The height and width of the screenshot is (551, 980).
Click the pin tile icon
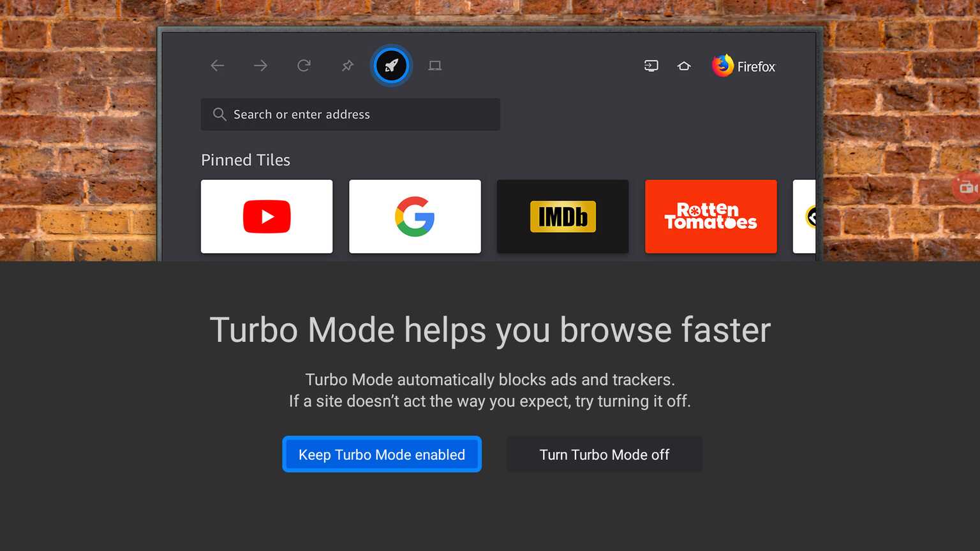coord(347,66)
